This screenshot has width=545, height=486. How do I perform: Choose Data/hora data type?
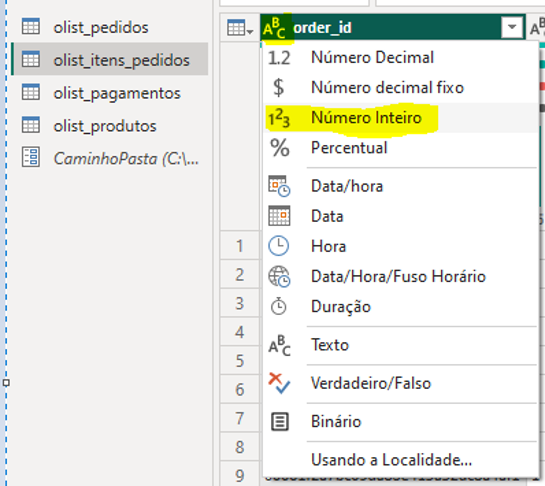point(401,186)
